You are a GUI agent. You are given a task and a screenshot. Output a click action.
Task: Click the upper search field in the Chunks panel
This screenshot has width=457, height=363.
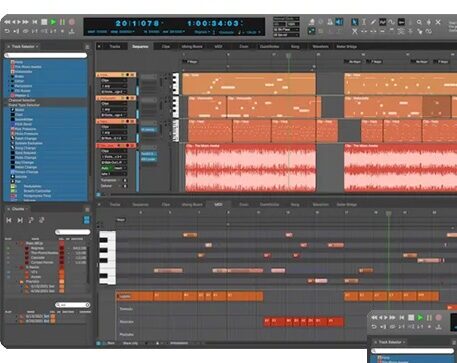coord(73,232)
